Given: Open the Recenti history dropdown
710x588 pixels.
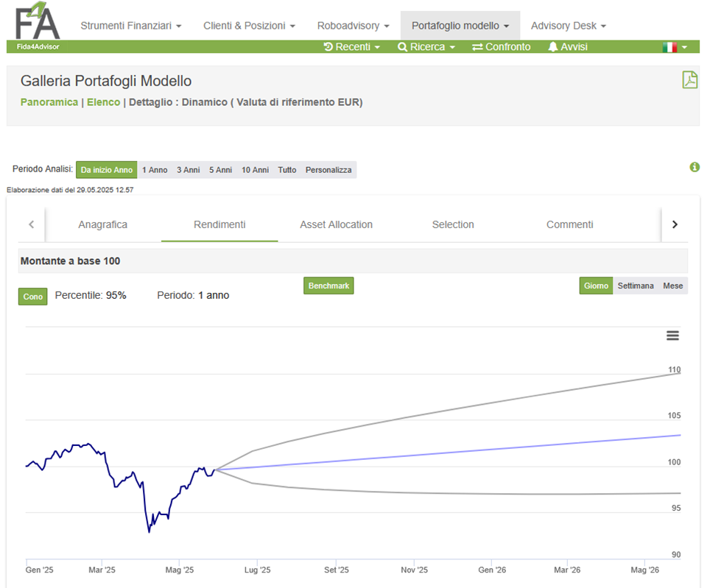Looking at the screenshot, I should [352, 46].
